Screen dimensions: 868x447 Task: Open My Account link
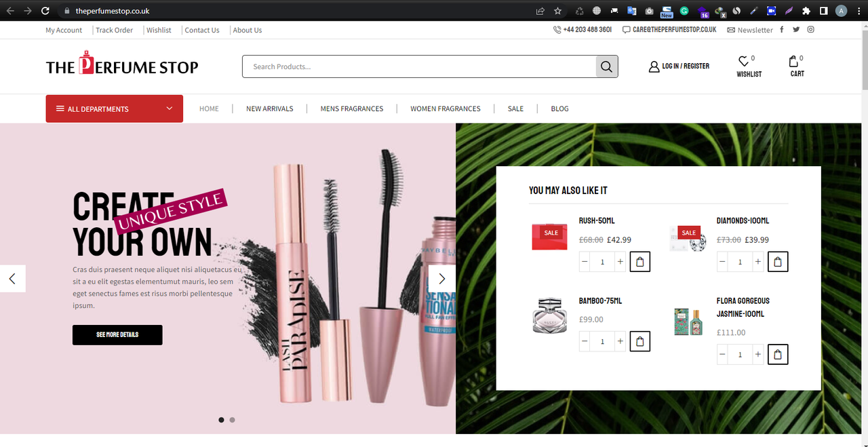pos(64,30)
